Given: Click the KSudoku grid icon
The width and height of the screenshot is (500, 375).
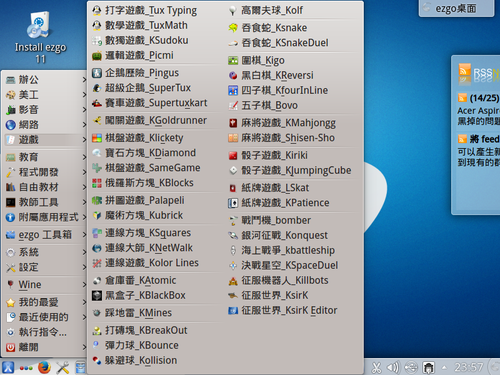Looking at the screenshot, I should pyautogui.click(x=97, y=41).
